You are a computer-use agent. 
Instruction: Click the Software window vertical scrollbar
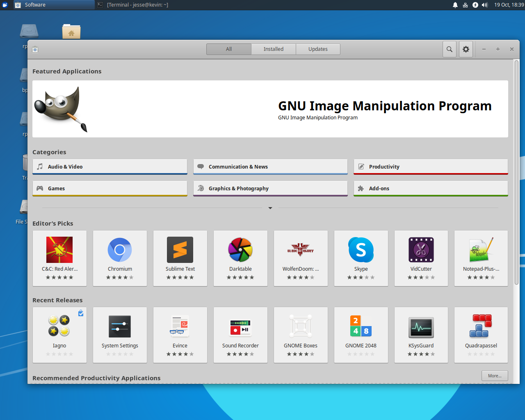pos(516,172)
